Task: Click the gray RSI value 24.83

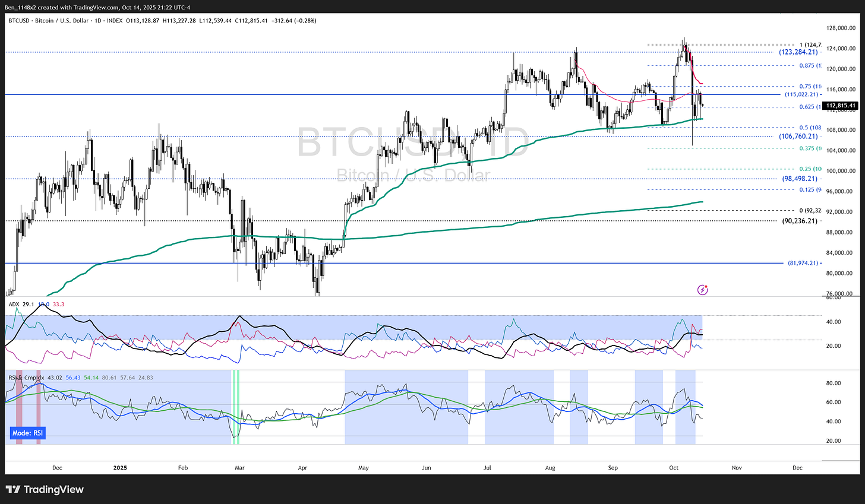Action: pyautogui.click(x=146, y=377)
